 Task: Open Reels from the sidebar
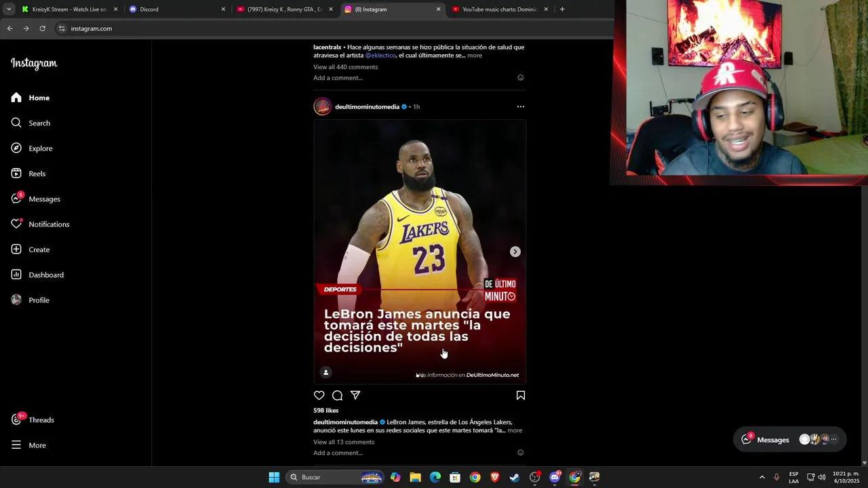[28, 174]
